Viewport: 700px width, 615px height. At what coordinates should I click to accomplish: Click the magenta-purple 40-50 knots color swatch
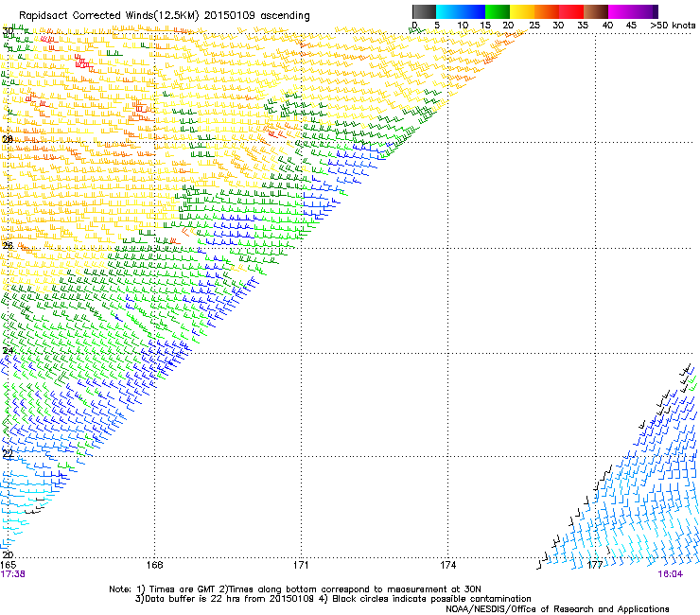pos(633,11)
